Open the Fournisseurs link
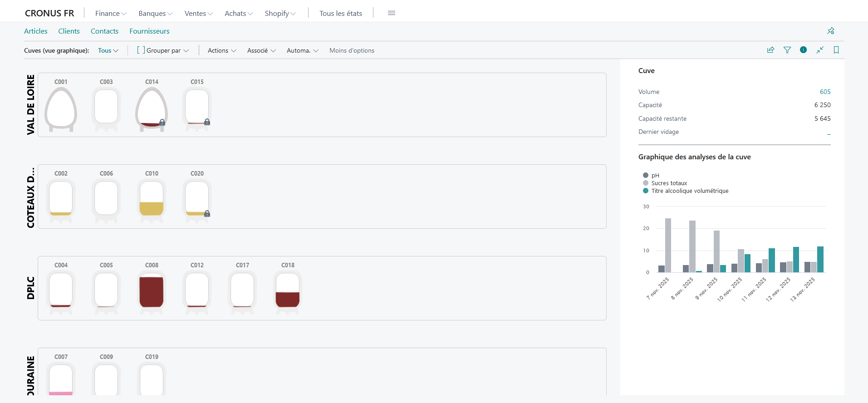The height and width of the screenshot is (403, 868). coord(149,31)
